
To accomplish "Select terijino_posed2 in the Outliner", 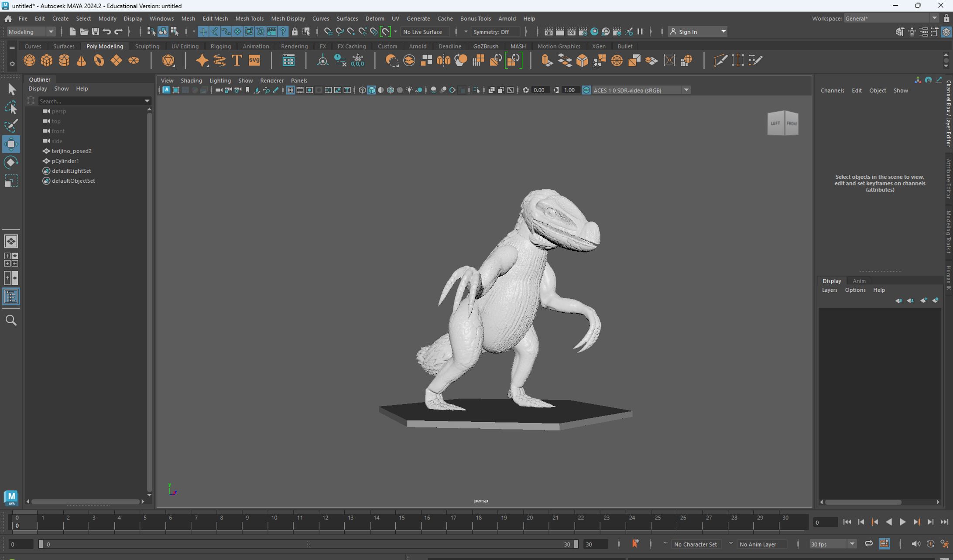I will (x=72, y=151).
